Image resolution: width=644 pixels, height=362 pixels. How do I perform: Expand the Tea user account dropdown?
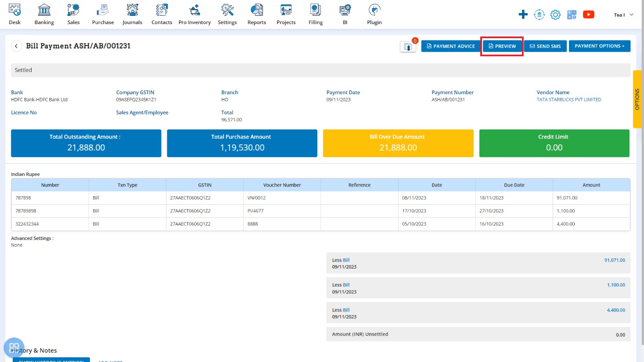[x=623, y=15]
